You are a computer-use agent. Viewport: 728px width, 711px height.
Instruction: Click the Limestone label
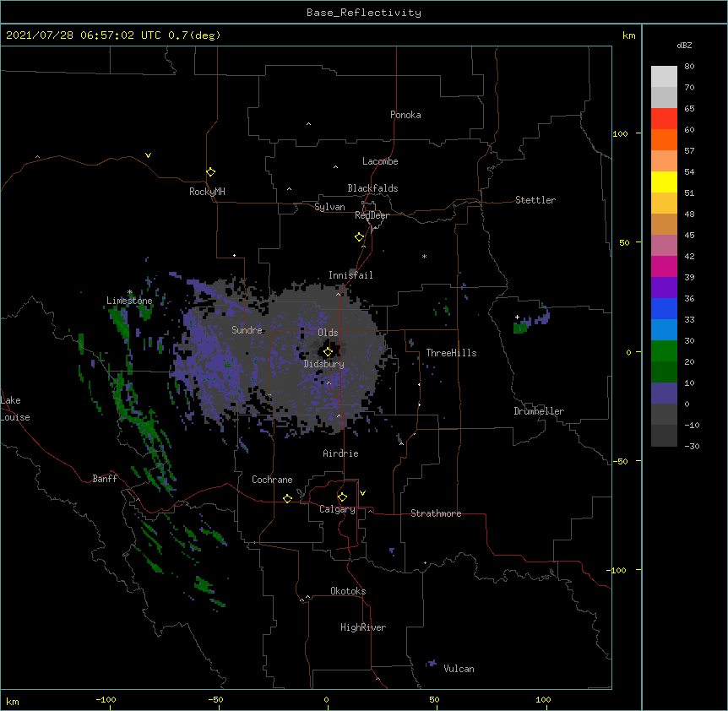coord(129,301)
